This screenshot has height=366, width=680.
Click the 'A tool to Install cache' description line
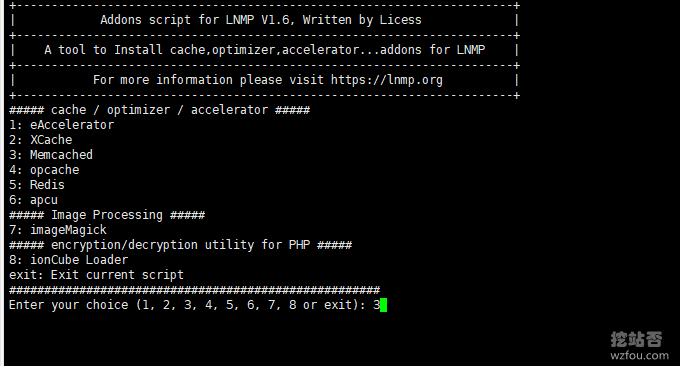point(265,50)
